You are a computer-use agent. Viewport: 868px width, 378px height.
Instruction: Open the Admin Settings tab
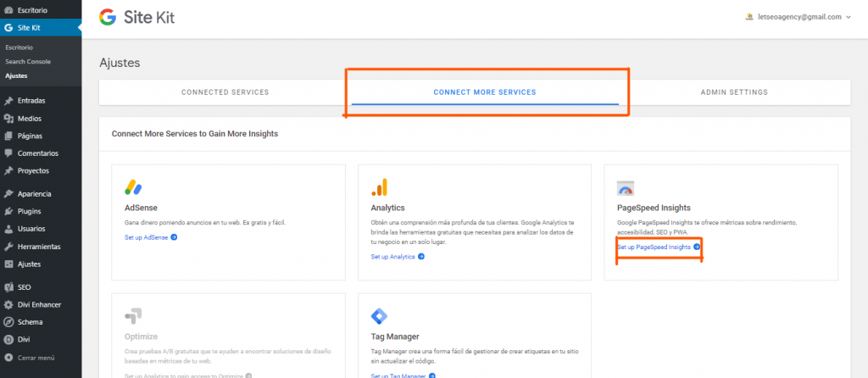734,92
